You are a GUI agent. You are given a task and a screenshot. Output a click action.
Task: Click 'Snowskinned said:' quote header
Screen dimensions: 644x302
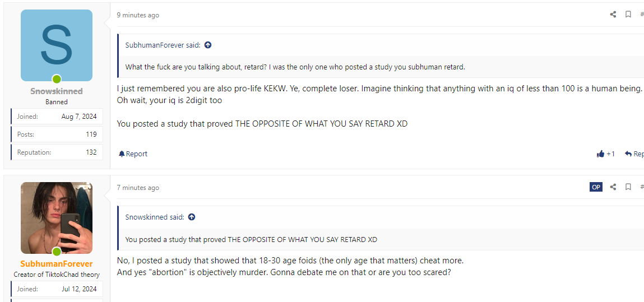(154, 217)
